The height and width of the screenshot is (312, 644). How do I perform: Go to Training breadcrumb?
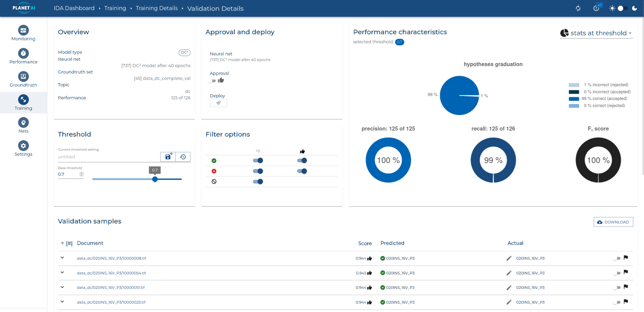pos(115,8)
